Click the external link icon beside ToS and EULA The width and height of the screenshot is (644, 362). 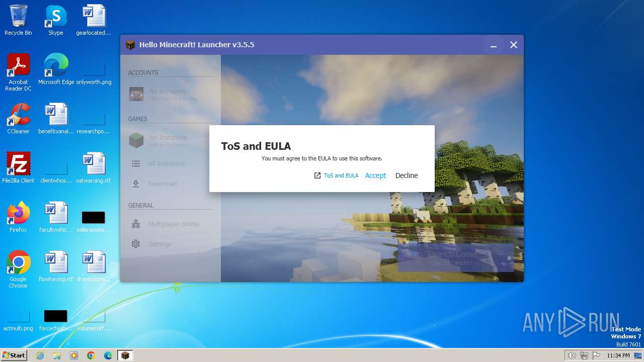coord(317,175)
